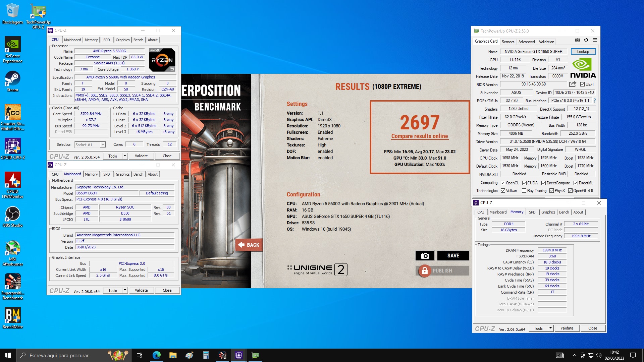Click the CPU-Z icon in the taskbar
Viewport: 644px width, 362px height.
pos(238,355)
